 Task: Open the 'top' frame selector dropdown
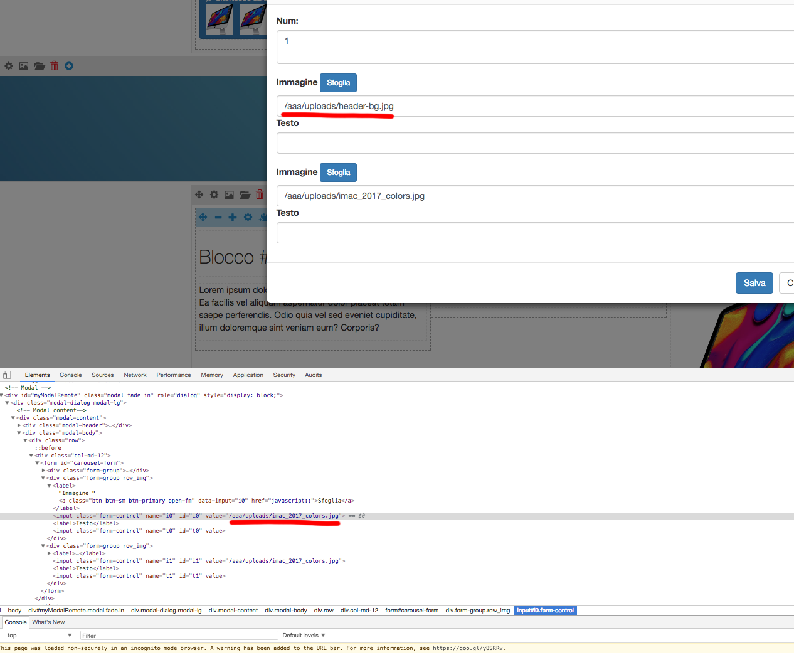(x=39, y=635)
